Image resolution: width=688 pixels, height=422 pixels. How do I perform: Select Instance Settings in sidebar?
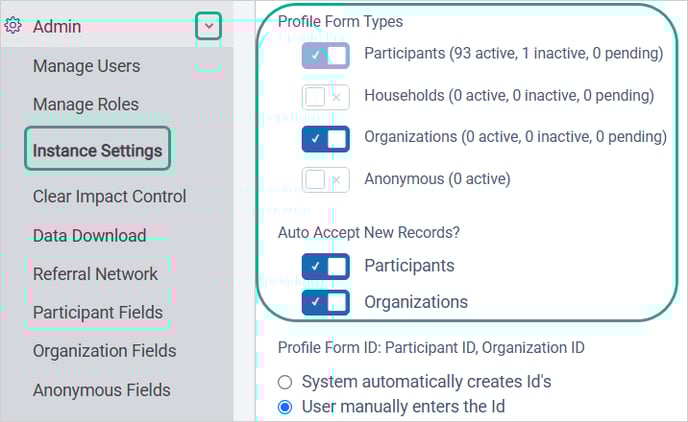tap(97, 149)
